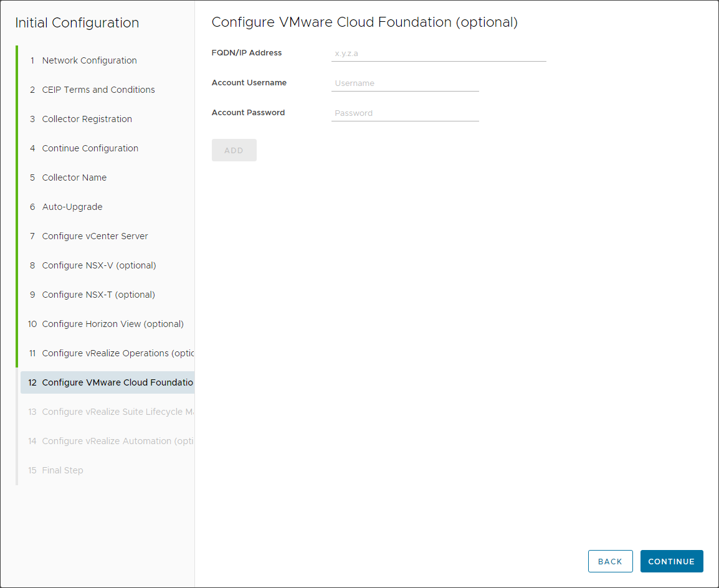Go to CEIP Terms and Conditions step

107,90
